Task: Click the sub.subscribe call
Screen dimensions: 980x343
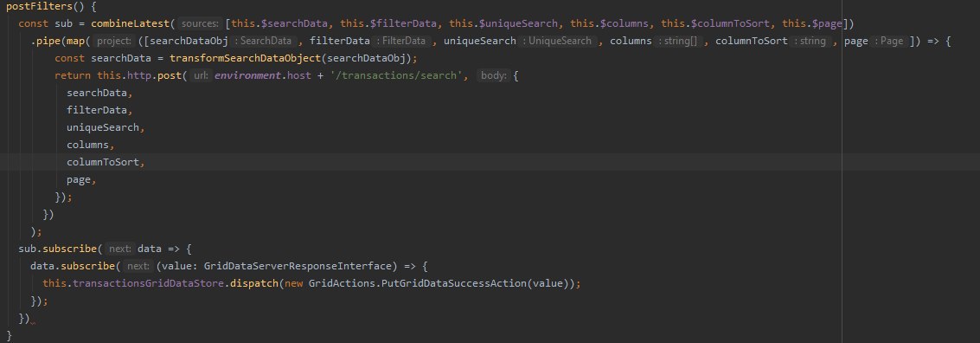Action: [57, 249]
